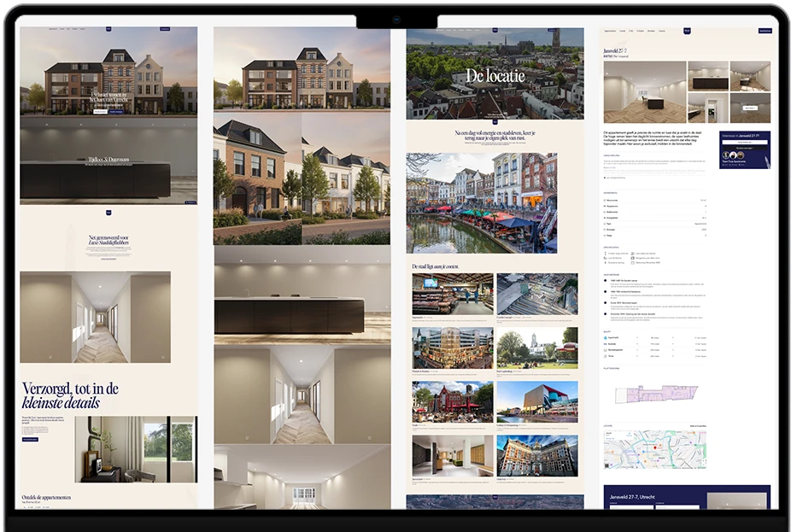797x532 pixels.
Task: Click the energy label icon in the Kenmerken list
Action: [605, 218]
